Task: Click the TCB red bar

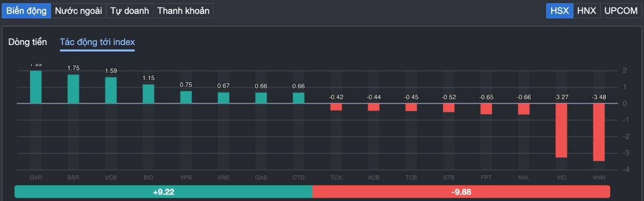Action: pyautogui.click(x=412, y=107)
